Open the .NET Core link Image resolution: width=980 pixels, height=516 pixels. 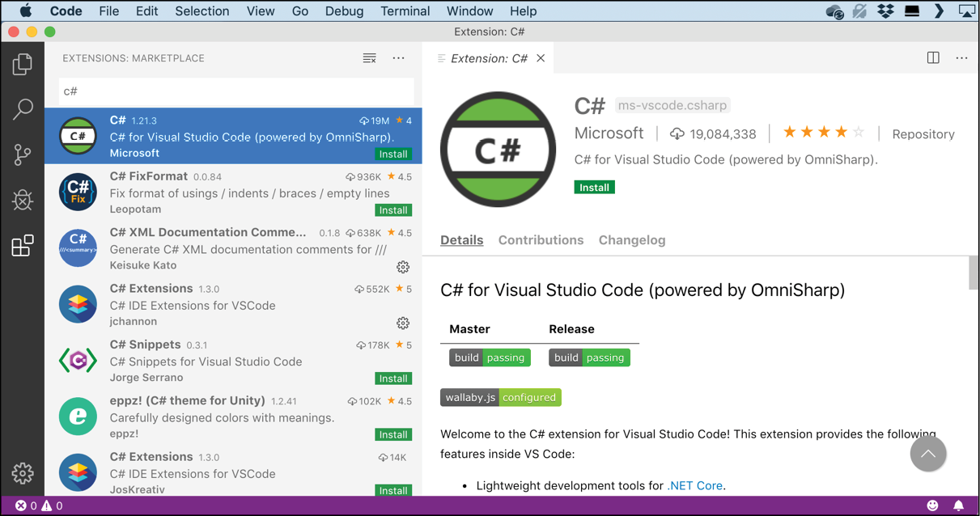[695, 486]
